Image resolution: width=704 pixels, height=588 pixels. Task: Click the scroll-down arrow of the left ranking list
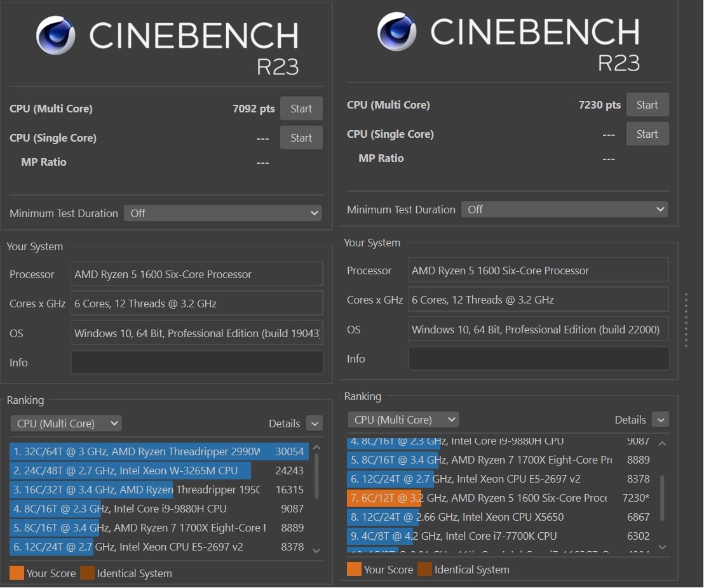(x=317, y=550)
